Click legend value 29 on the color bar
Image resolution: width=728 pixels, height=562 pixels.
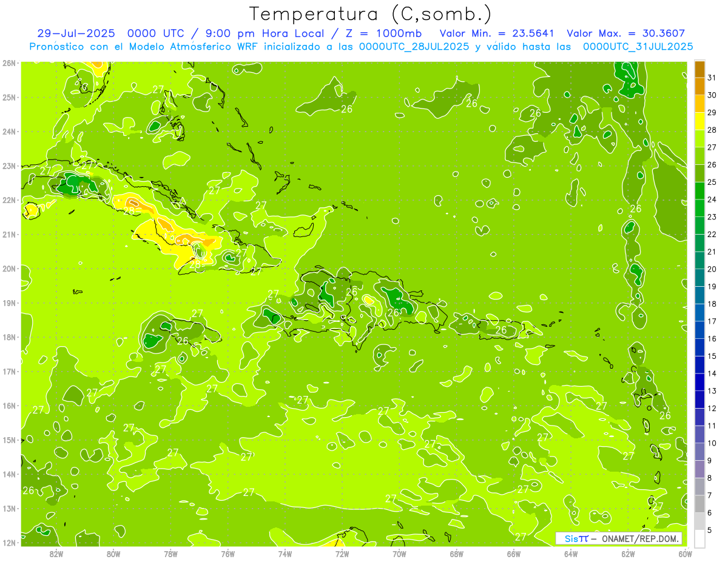click(712, 113)
